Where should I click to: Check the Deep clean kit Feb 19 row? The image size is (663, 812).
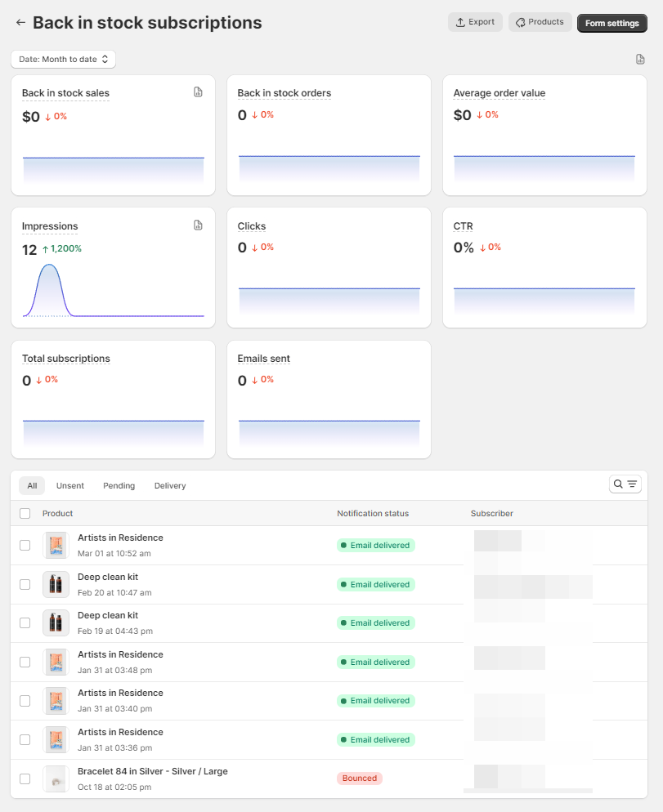pos(25,623)
